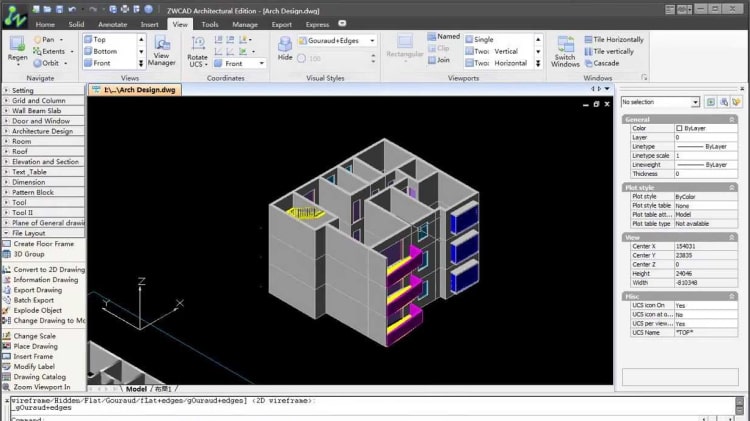Viewport: 750px width, 421px height.
Task: Switch to the Model layout tab
Action: coord(135,389)
